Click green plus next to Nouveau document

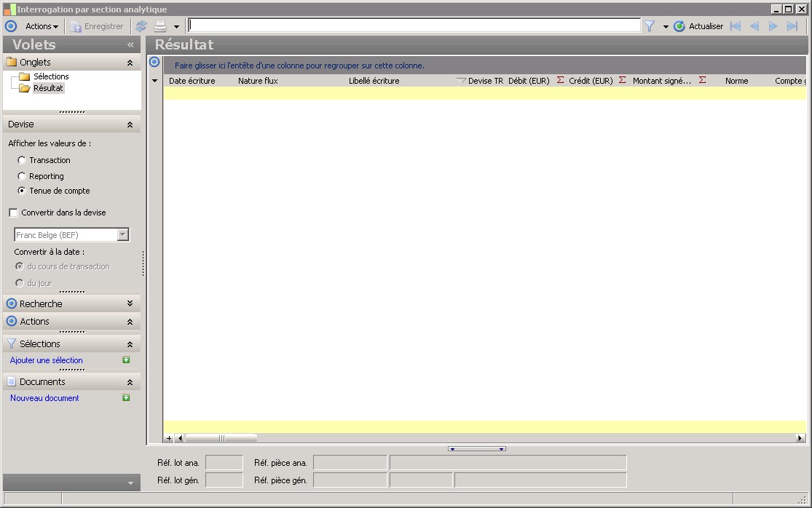click(126, 398)
